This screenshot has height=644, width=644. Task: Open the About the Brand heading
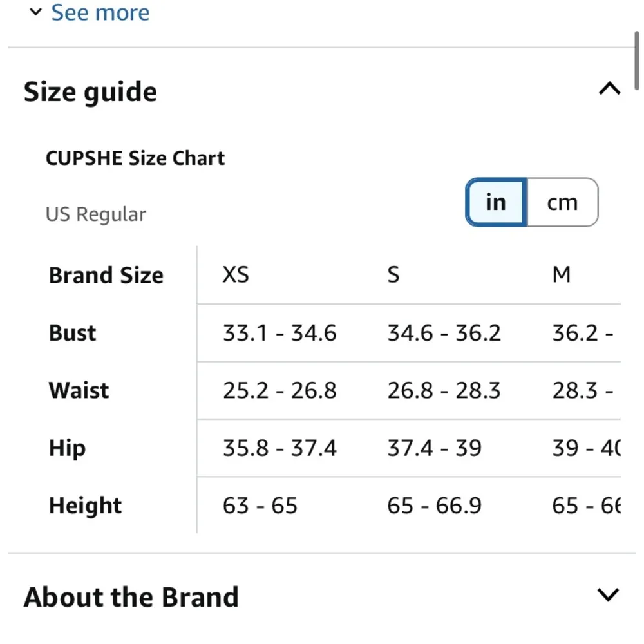click(x=131, y=597)
